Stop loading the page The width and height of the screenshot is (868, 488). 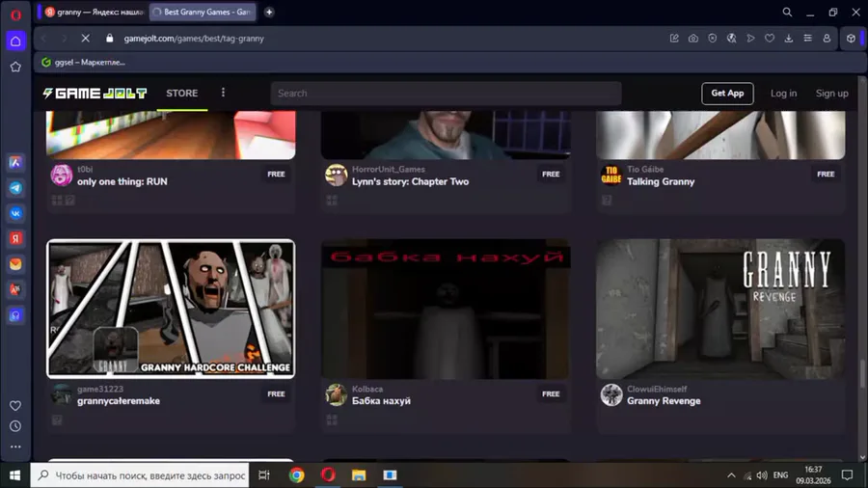point(85,39)
